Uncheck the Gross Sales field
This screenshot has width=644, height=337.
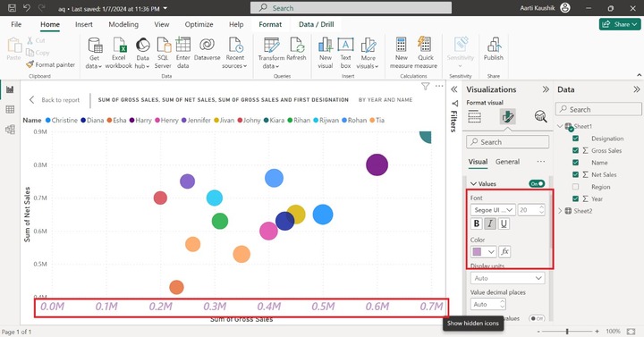[x=575, y=150]
